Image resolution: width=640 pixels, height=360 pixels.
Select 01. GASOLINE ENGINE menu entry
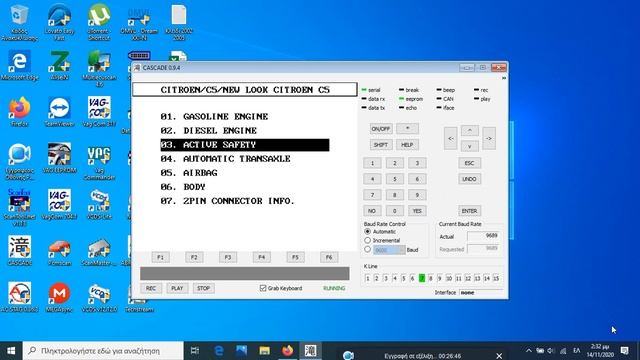tap(214, 117)
